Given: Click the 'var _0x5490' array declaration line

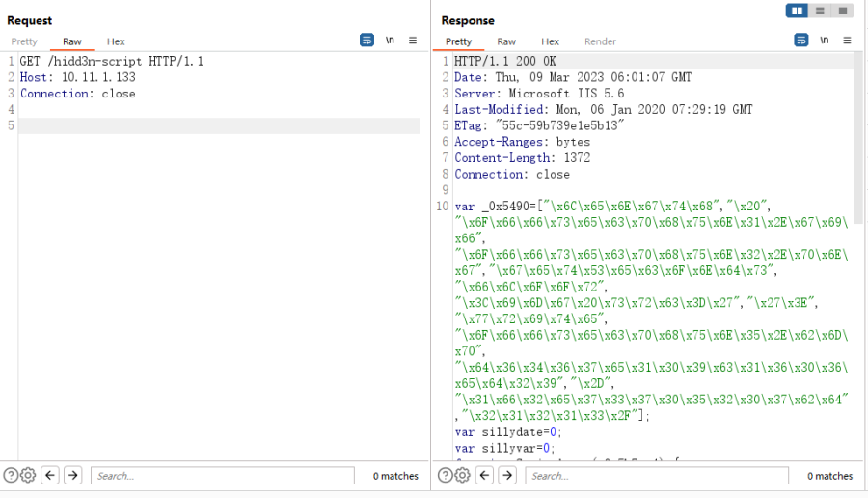Looking at the screenshot, I should pyautogui.click(x=612, y=207).
